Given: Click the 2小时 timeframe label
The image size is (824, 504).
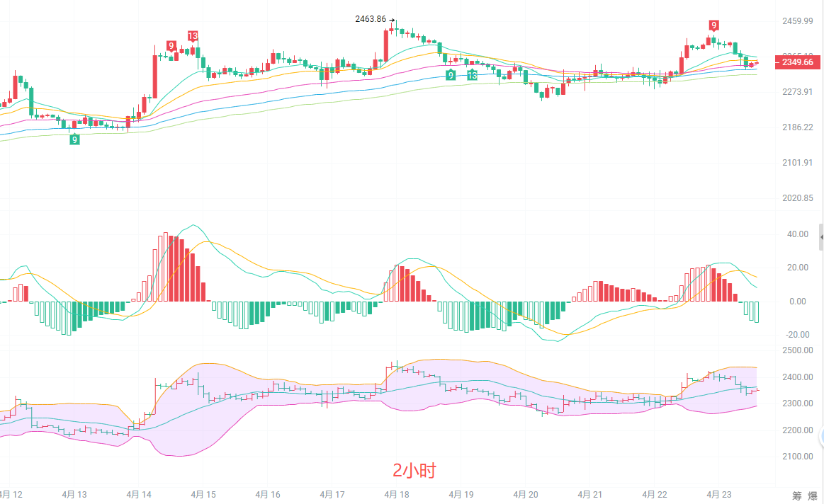Looking at the screenshot, I should point(414,470).
